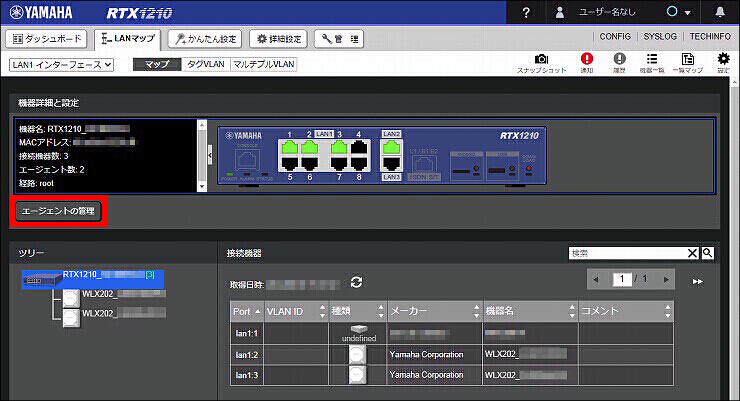
Task: Open the TECHINFO link
Action: coord(710,36)
